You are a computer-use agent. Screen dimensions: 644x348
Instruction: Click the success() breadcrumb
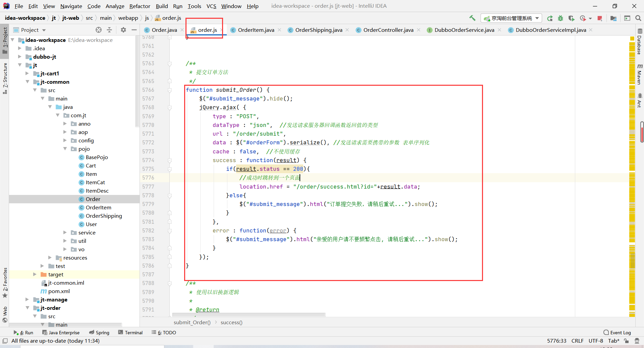pos(231,322)
